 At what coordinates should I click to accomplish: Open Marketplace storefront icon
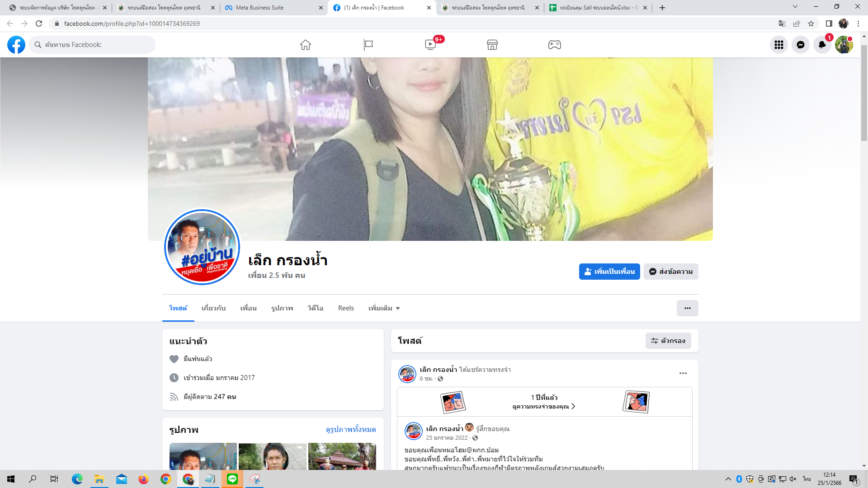[x=492, y=45]
